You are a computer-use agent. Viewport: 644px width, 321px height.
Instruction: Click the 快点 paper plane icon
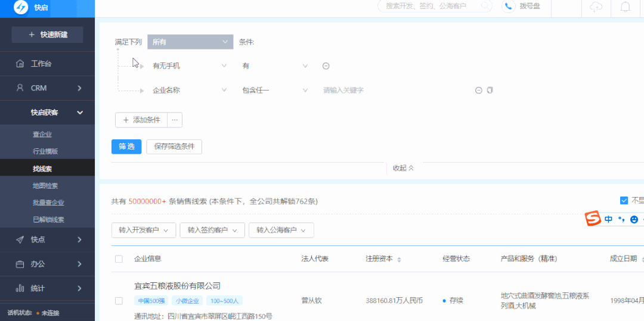(x=20, y=240)
